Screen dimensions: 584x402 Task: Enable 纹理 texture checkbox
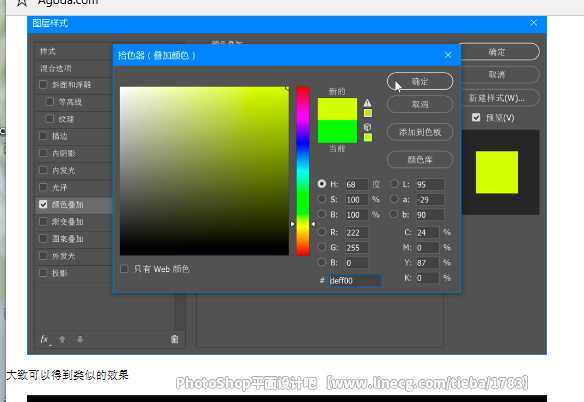(x=50, y=118)
